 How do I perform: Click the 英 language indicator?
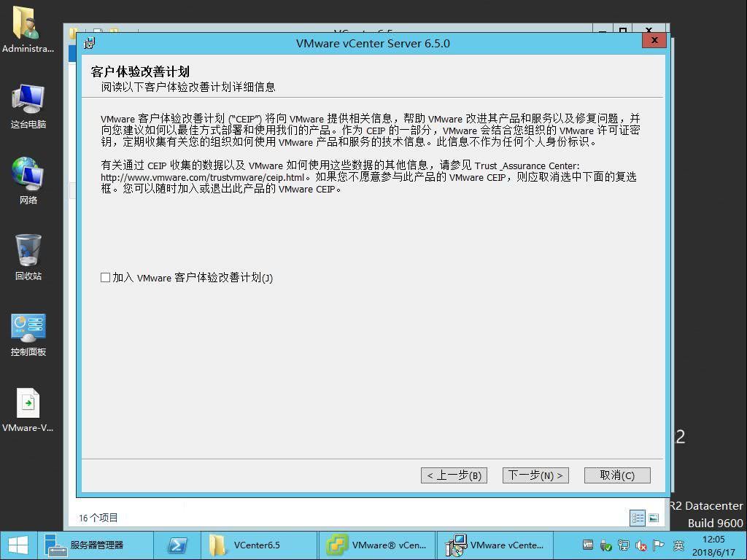point(678,545)
